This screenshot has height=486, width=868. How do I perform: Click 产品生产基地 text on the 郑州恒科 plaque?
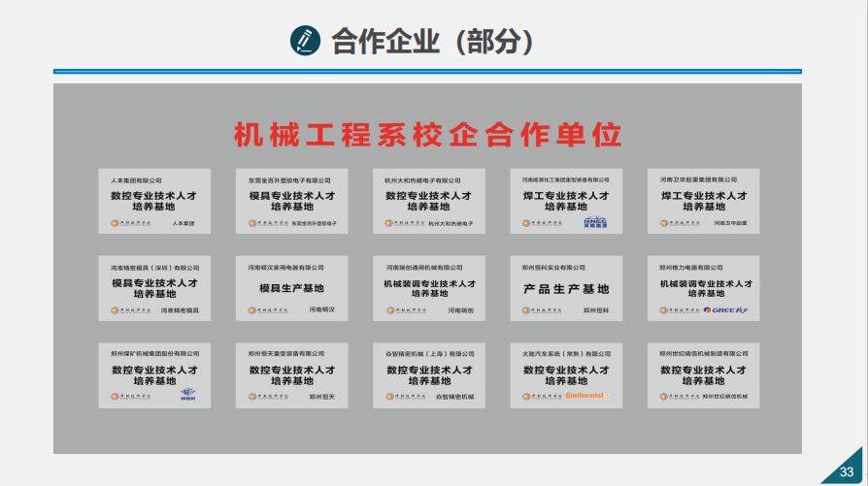(566, 289)
